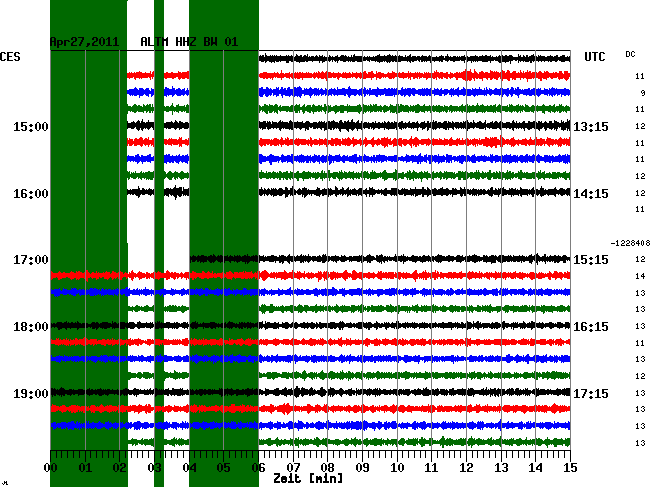Select the 16:00 local time label
The height and width of the screenshot is (494, 650).
click(31, 194)
